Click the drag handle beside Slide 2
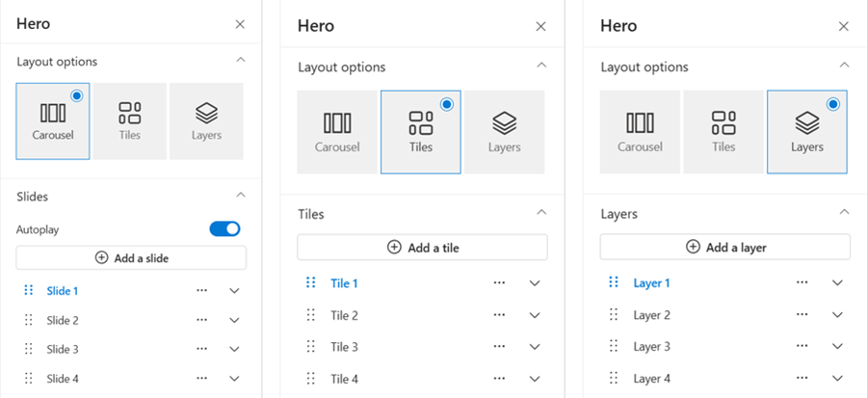The height and width of the screenshot is (398, 868). coord(28,320)
